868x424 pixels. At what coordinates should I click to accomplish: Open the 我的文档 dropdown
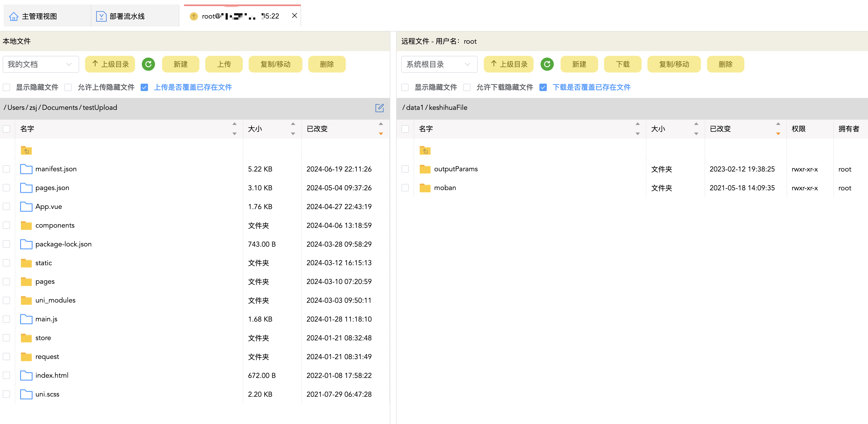point(41,64)
